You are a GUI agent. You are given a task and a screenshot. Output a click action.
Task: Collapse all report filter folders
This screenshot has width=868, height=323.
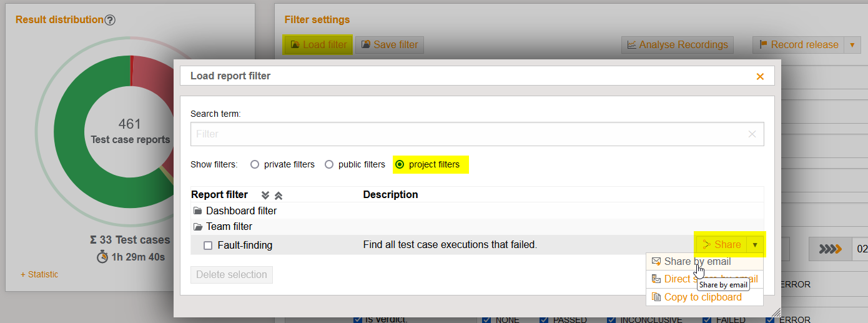pyautogui.click(x=279, y=195)
